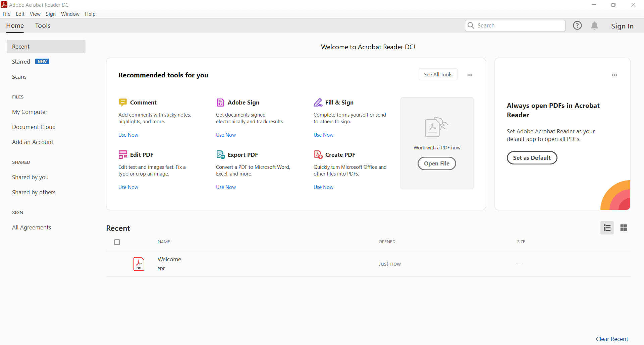This screenshot has height=345, width=644.
Task: Click the NEW badge next to Starred
Action: pyautogui.click(x=42, y=62)
